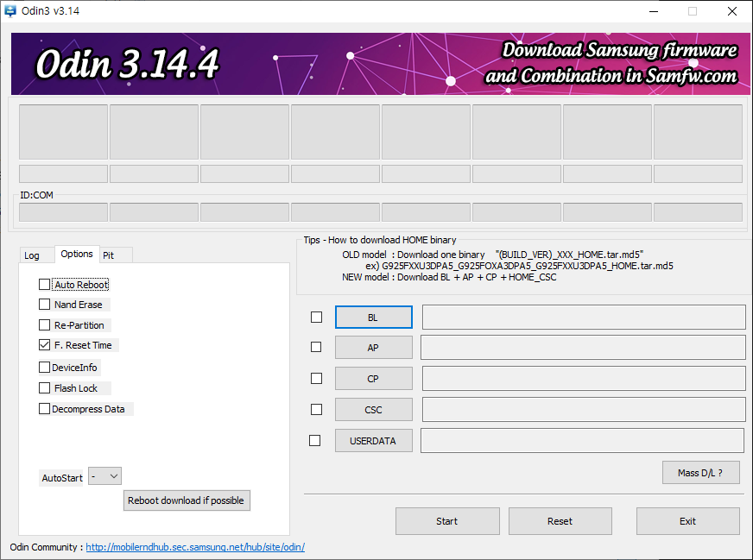Click "Tips - How to download HOME binary" heading
Image resolution: width=753 pixels, height=560 pixels.
[x=380, y=240]
